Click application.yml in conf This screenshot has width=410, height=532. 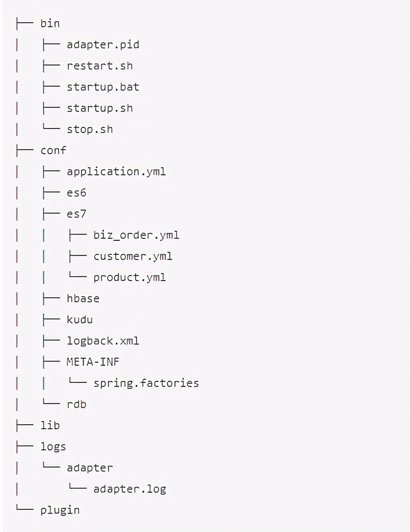pyautogui.click(x=116, y=172)
